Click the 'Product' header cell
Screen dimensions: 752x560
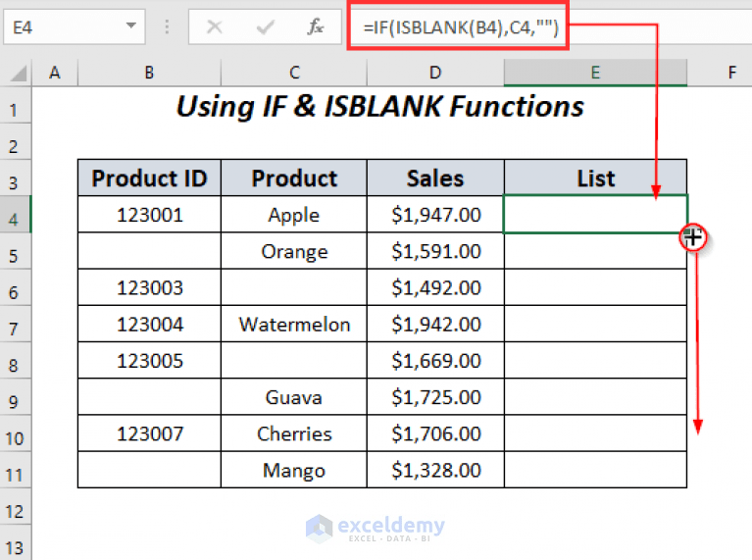point(294,178)
